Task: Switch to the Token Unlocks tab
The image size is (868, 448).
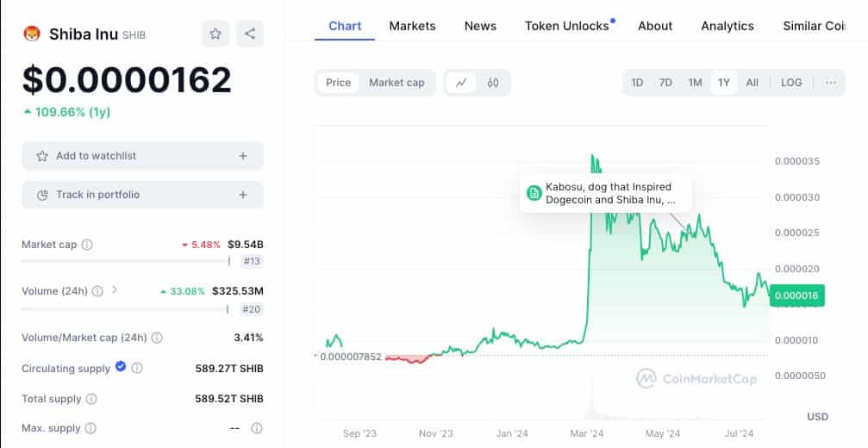Action: pyautogui.click(x=566, y=26)
